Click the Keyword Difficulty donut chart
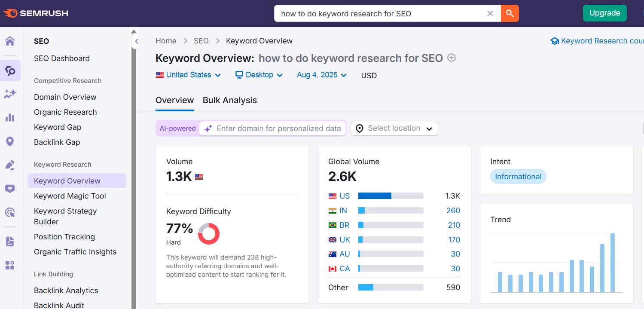The image size is (644, 309). click(x=209, y=234)
